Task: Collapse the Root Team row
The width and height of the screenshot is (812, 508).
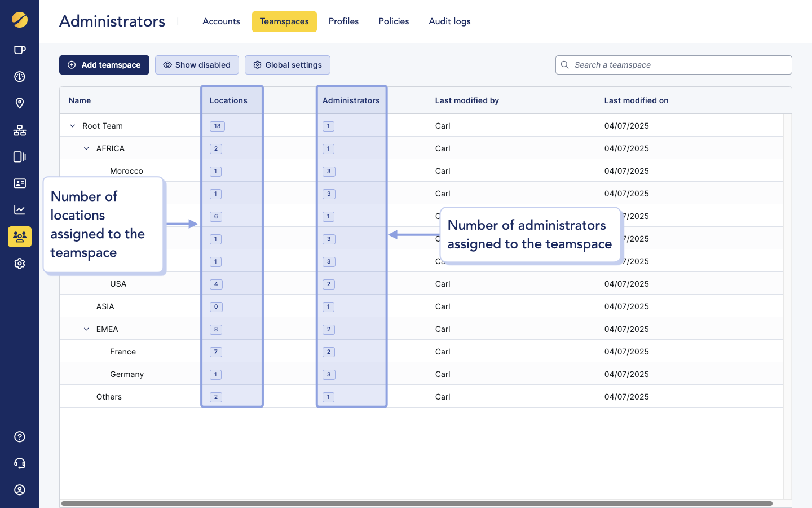Action: 73,126
